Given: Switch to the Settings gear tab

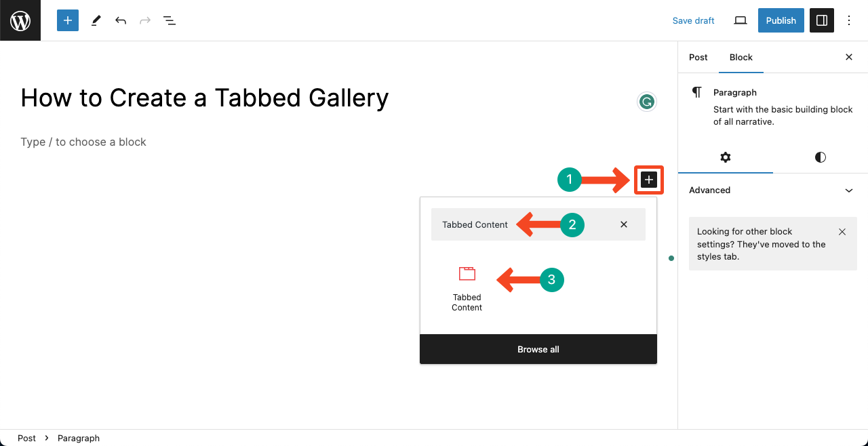Looking at the screenshot, I should coord(725,157).
